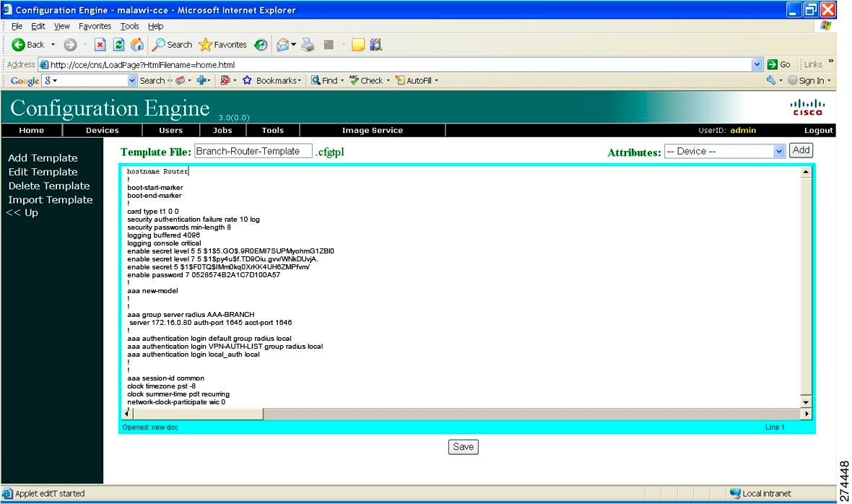Switch to the Home tab

click(32, 131)
